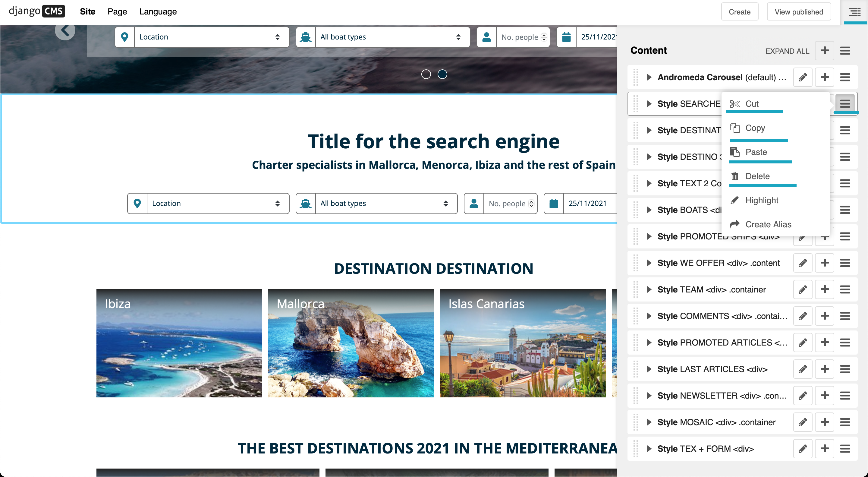This screenshot has width=868, height=477.
Task: Open Style MOSAIC settings menu
Action: (845, 422)
